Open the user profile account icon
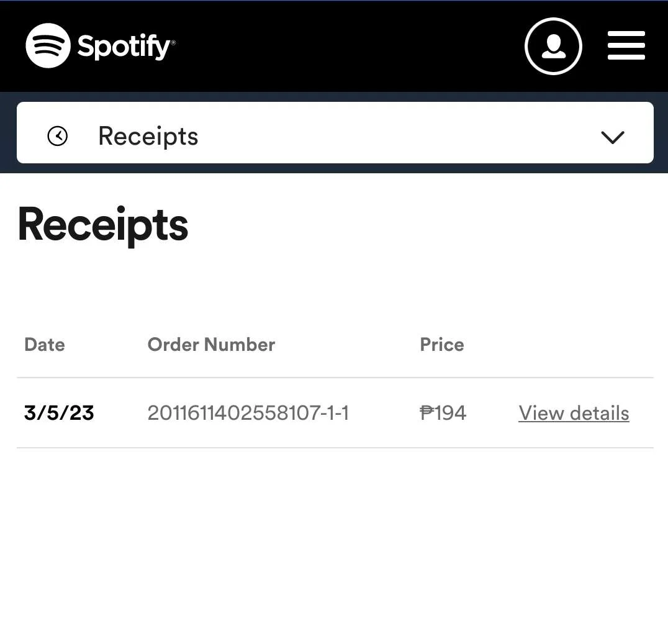Viewport: 668px width, 644px height. click(x=553, y=46)
